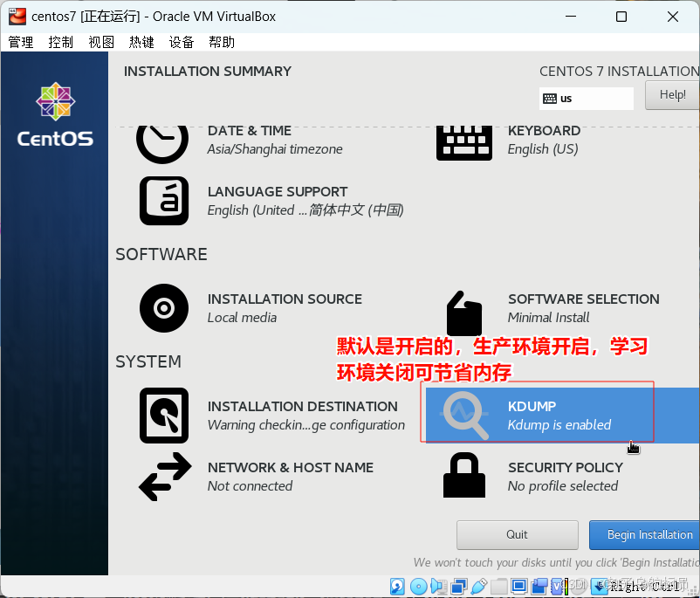This screenshot has width=700, height=598.
Task: Maximize the VirtualBox window
Action: click(621, 17)
